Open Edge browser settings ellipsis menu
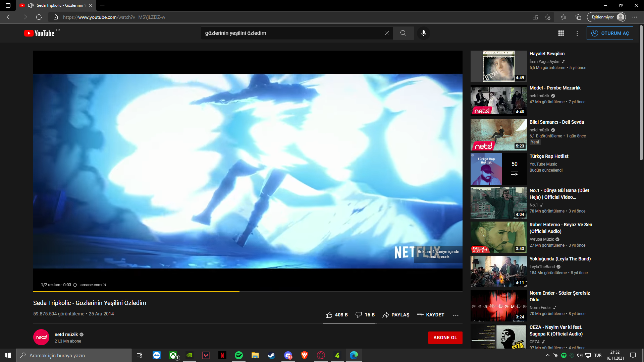Viewport: 644px width, 362px height. pos(634,17)
